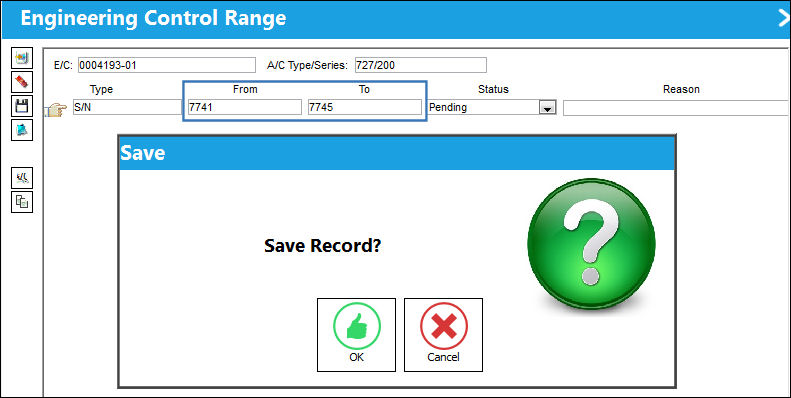Click the red eraser delete icon
The width and height of the screenshot is (791, 398).
tap(22, 82)
